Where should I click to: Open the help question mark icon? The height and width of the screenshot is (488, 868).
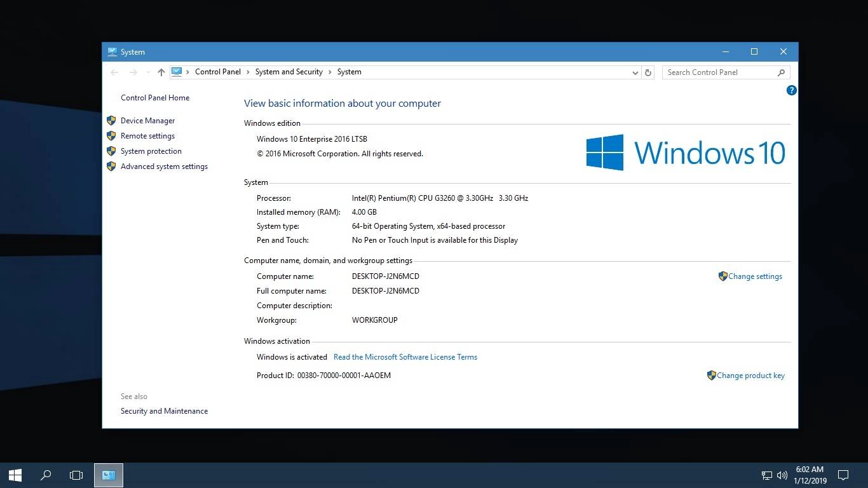[791, 90]
